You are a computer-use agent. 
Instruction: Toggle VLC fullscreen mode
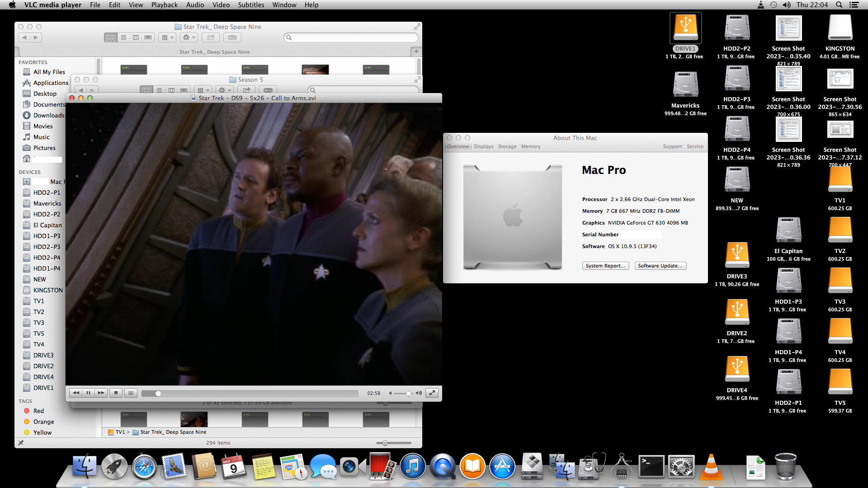pyautogui.click(x=432, y=393)
